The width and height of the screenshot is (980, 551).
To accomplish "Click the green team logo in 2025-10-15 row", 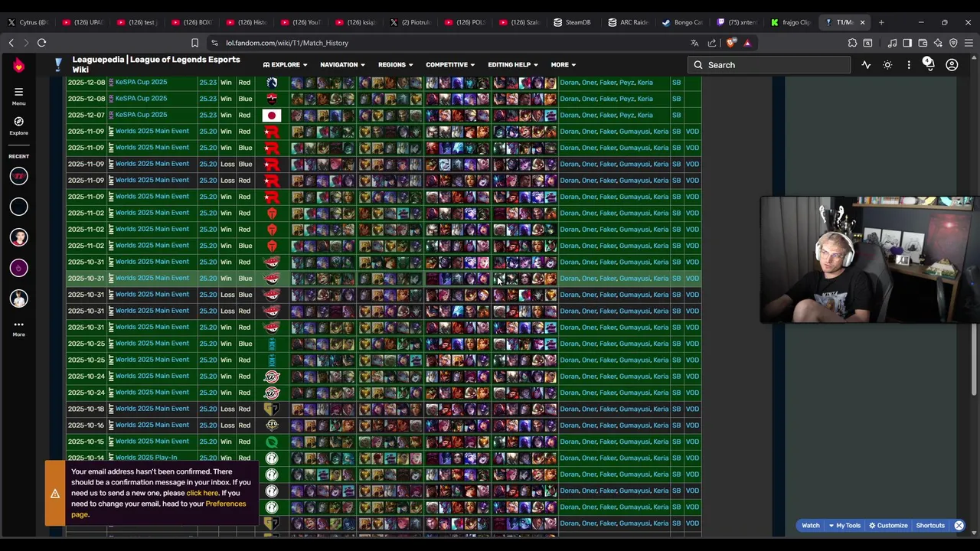I will 272,442.
